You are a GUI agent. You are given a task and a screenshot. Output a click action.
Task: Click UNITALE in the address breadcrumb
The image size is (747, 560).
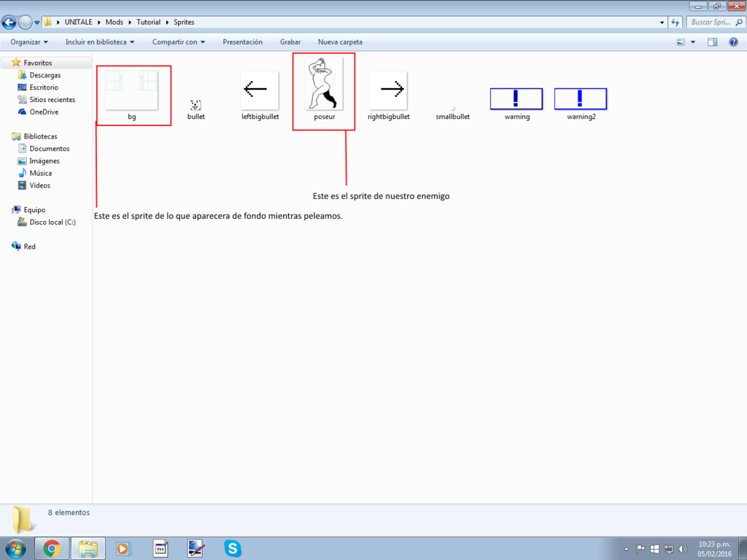79,22
